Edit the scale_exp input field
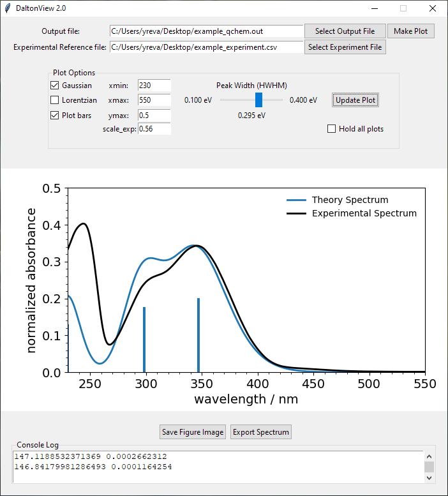Viewport: 448px width, 496px height. (x=154, y=129)
